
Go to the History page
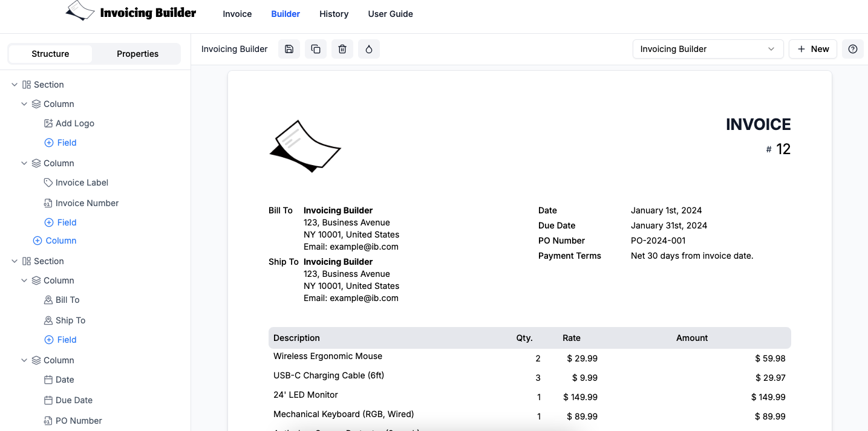(334, 14)
